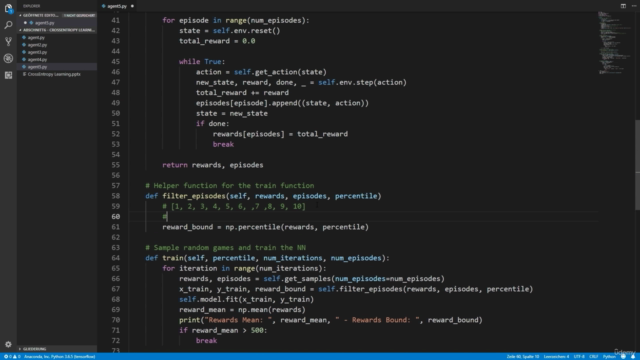Click line number 64 in the gutter

[x=116, y=258]
